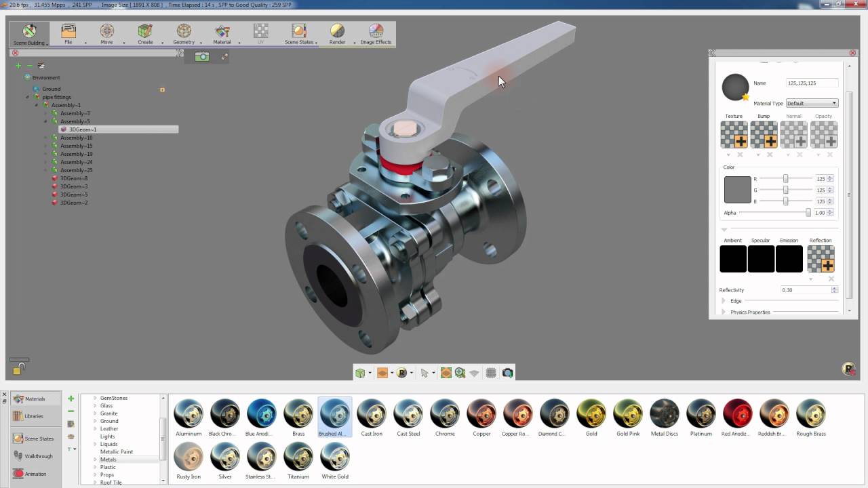Open the Image Effects tool
This screenshot has width=868, height=488.
(x=376, y=34)
